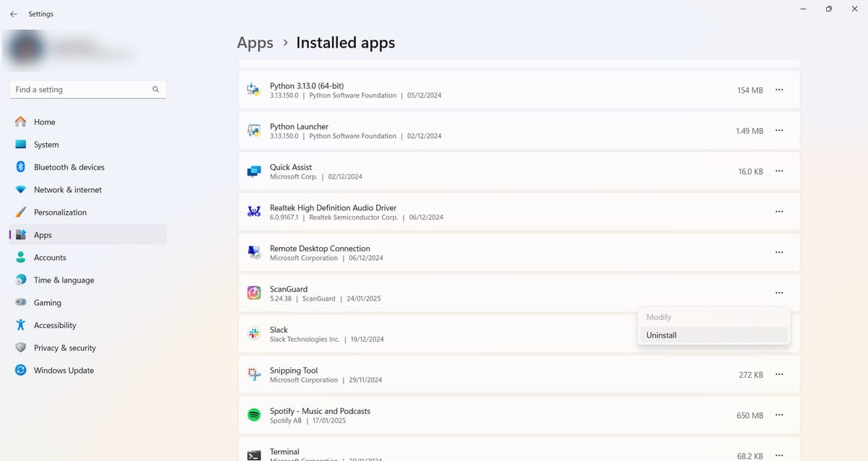Click the Terminal app icon
This screenshot has width=868, height=461.
coord(254,455)
